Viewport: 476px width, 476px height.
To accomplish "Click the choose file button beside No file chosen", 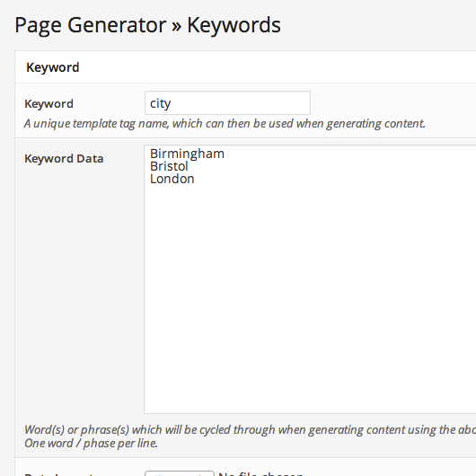I will 180,473.
